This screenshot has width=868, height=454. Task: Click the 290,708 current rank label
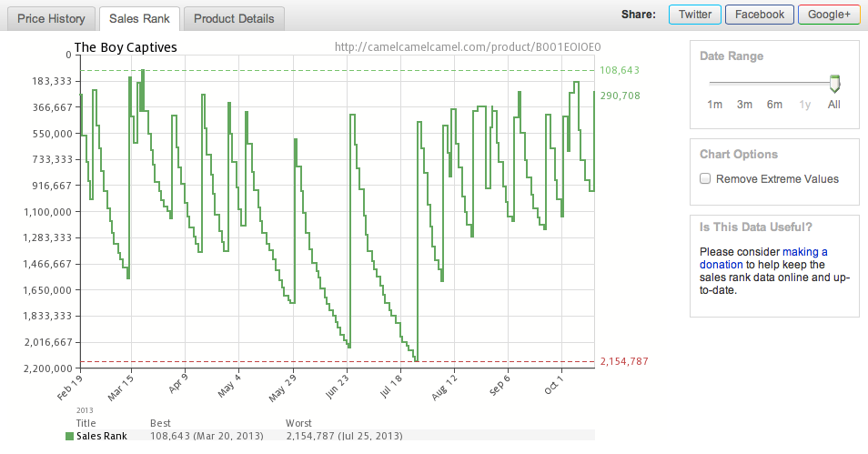[620, 96]
